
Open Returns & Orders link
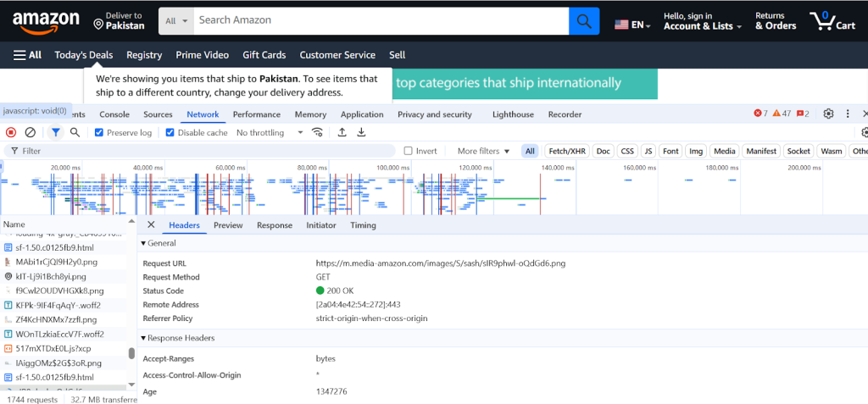pyautogui.click(x=776, y=21)
